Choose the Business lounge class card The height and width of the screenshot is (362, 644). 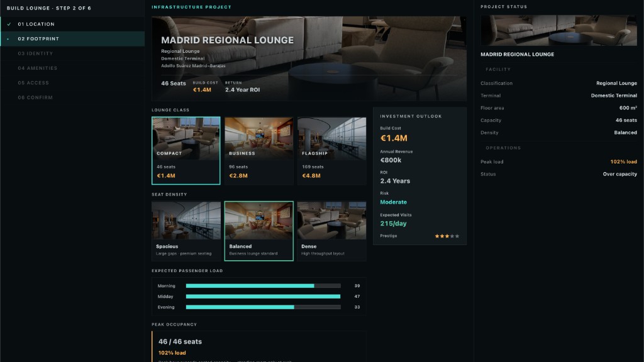pyautogui.click(x=258, y=151)
